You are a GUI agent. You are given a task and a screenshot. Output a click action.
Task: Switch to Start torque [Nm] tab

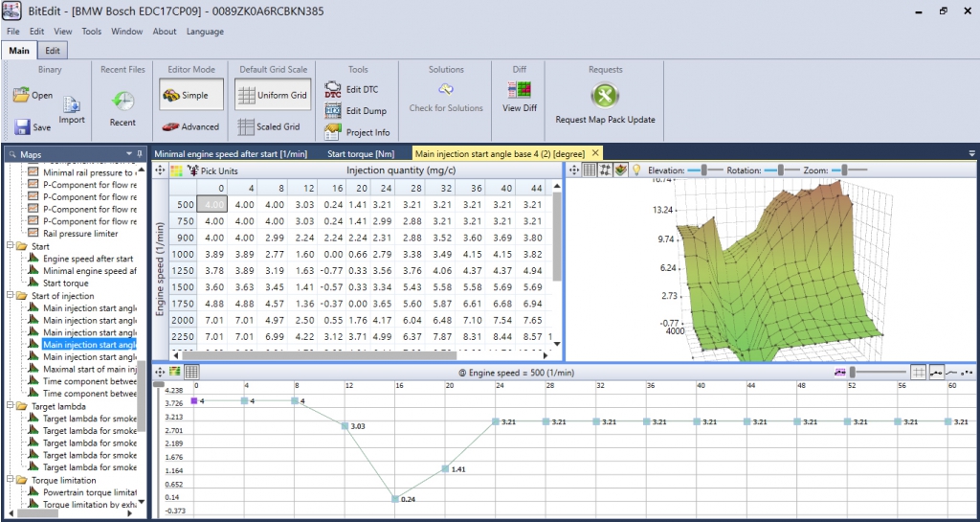[359, 153]
